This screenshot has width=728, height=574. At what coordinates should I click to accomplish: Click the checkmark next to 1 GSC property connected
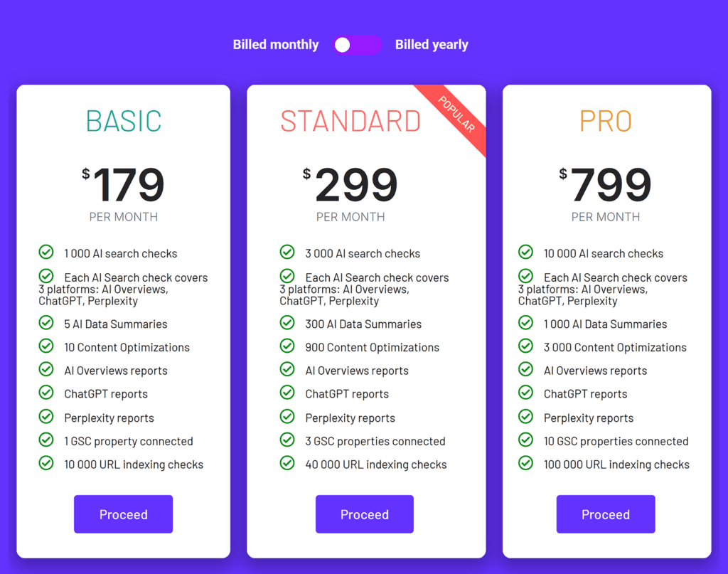pos(46,441)
